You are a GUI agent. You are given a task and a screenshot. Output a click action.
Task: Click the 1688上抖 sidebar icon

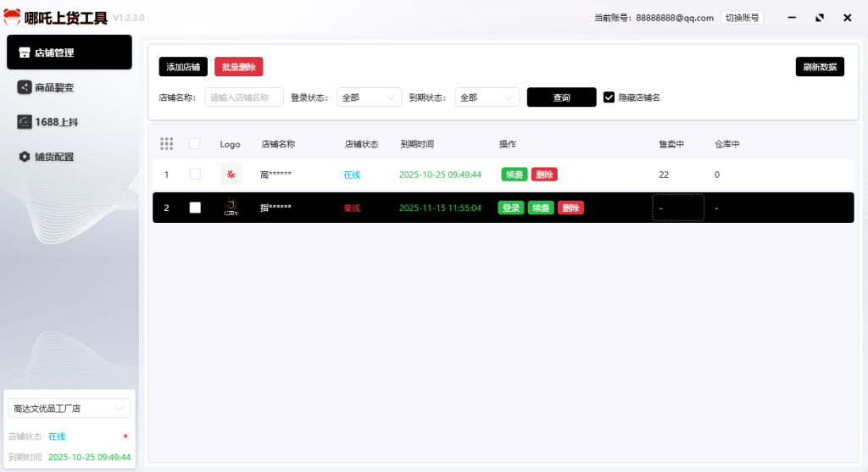pos(25,122)
